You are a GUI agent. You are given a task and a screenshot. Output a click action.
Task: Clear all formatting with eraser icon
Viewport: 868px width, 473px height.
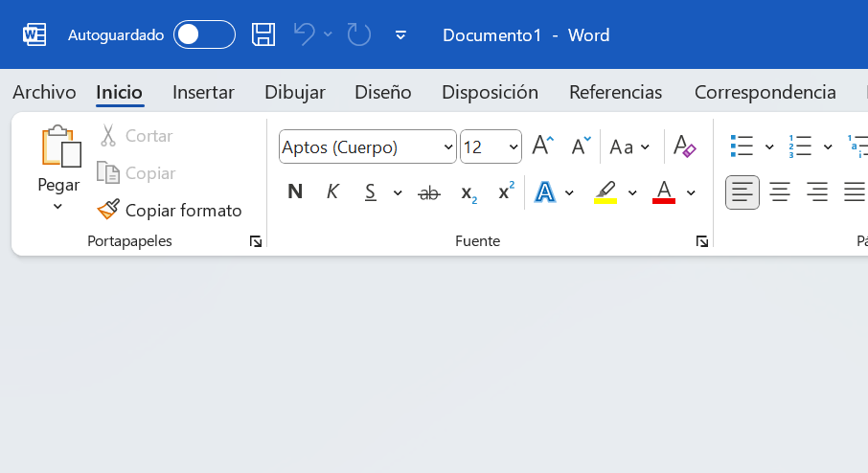click(x=684, y=146)
